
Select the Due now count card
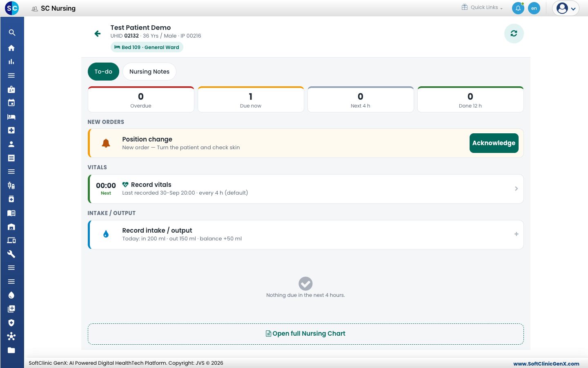pyautogui.click(x=251, y=99)
